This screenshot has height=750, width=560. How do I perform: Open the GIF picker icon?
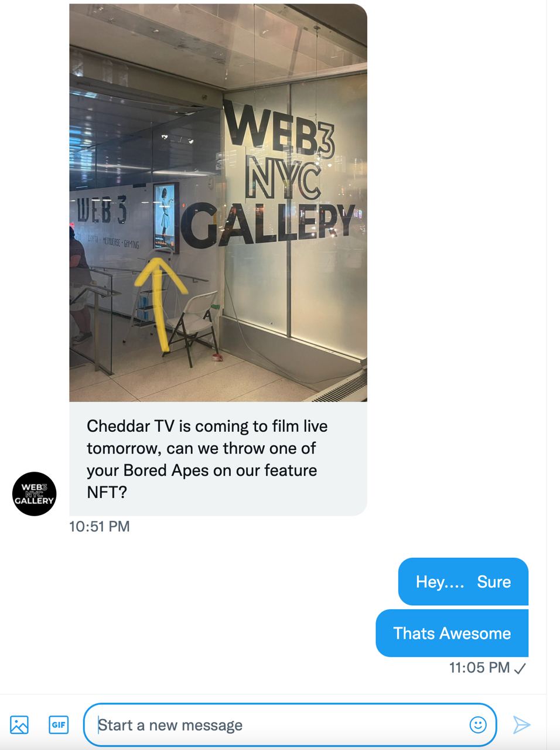tap(59, 725)
